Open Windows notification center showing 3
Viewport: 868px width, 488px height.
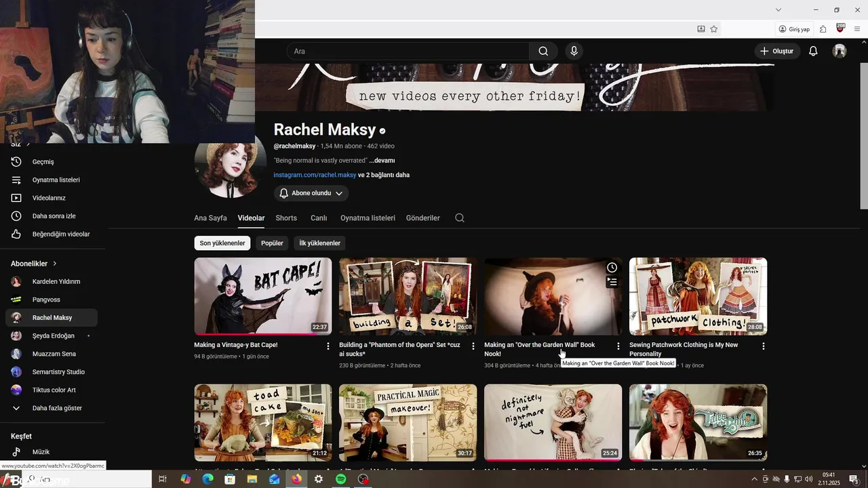[x=854, y=479]
